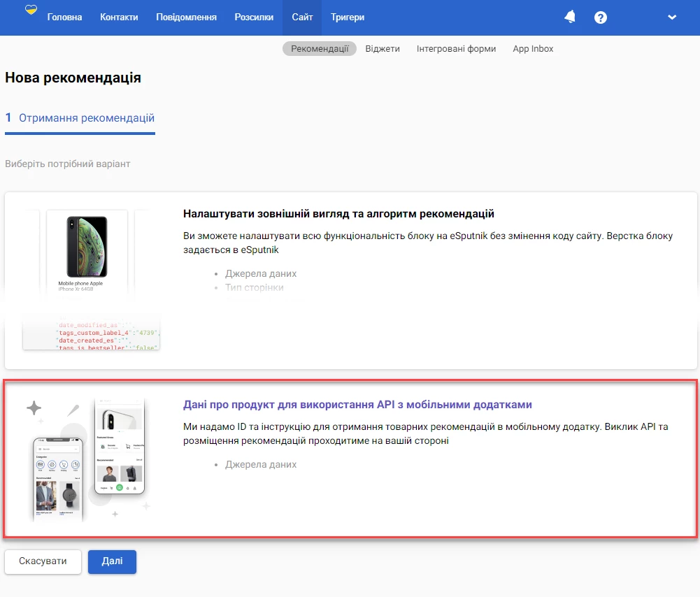
Task: Select step 1 Отримання рекомендацій
Action: [80, 118]
